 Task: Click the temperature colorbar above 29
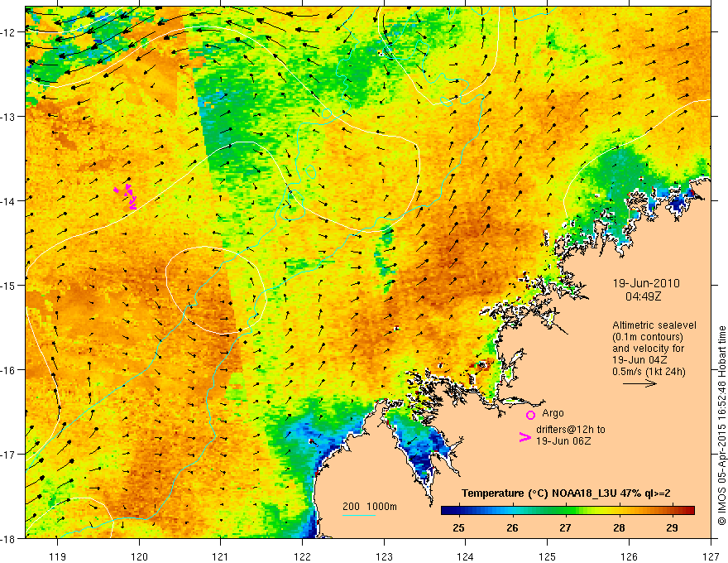click(672, 511)
